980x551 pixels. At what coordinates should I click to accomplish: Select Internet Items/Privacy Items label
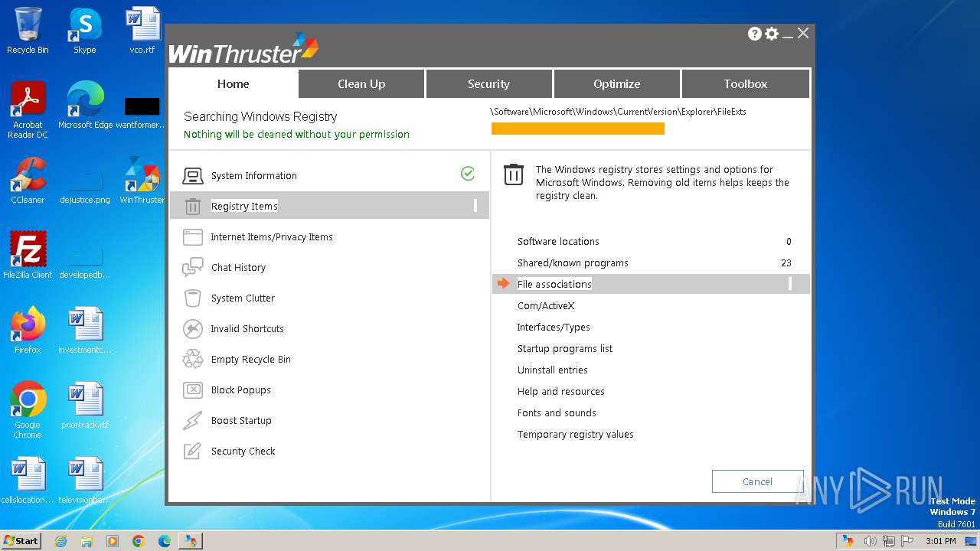(x=272, y=237)
